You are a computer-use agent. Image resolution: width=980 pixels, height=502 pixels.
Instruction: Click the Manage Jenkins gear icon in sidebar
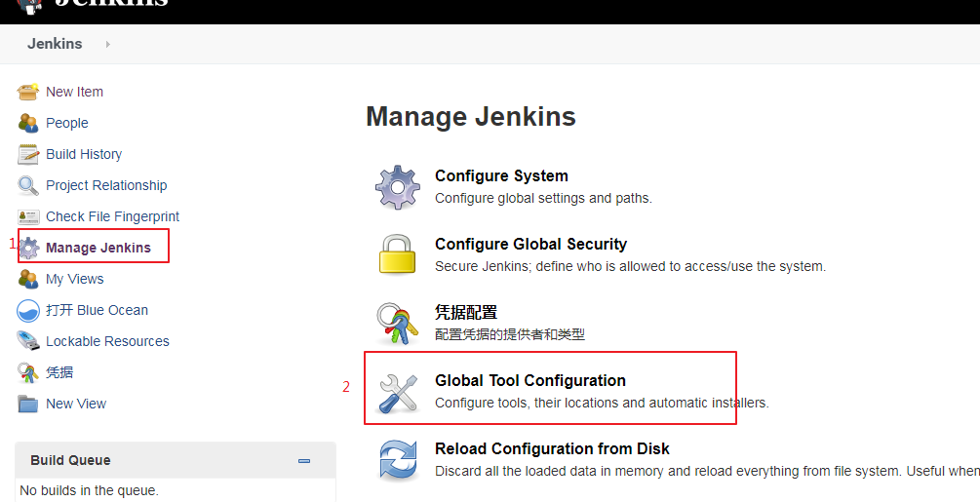click(28, 248)
